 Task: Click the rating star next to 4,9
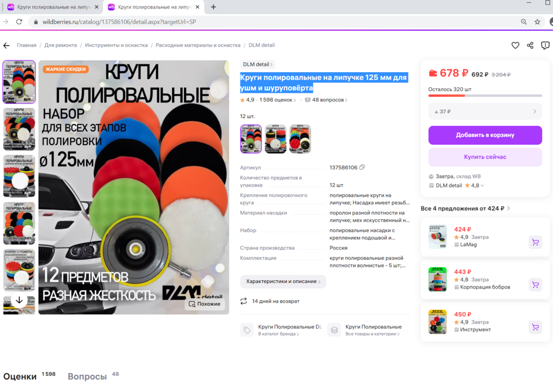point(243,100)
